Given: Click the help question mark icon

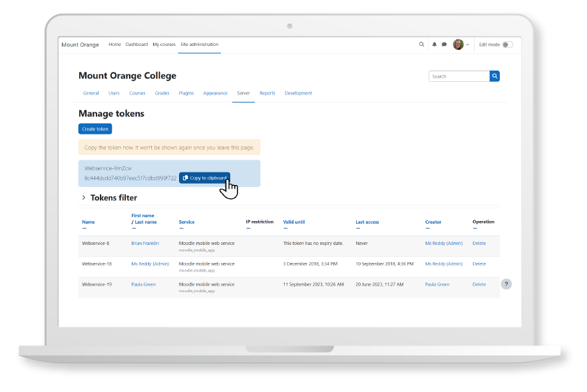Looking at the screenshot, I should click(x=506, y=284).
